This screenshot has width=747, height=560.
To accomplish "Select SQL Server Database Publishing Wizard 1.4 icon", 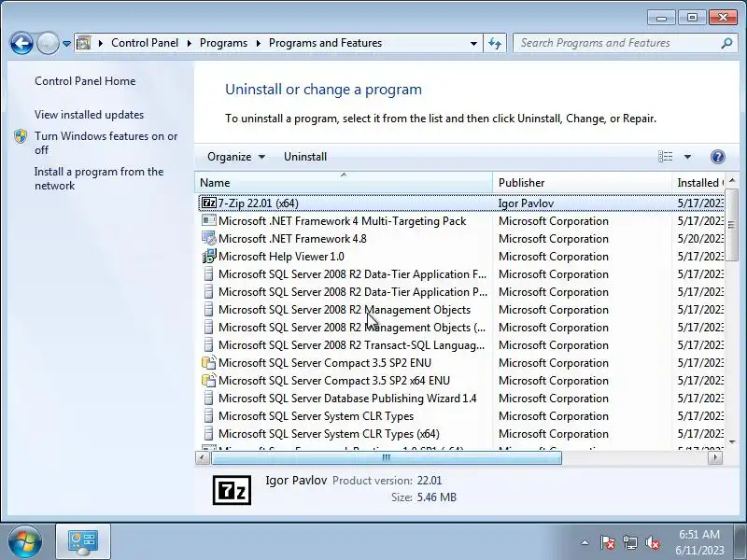I will coord(208,399).
